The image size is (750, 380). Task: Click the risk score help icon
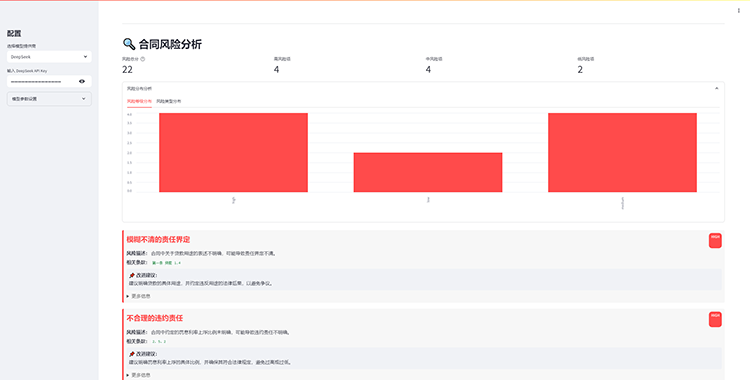[143, 59]
